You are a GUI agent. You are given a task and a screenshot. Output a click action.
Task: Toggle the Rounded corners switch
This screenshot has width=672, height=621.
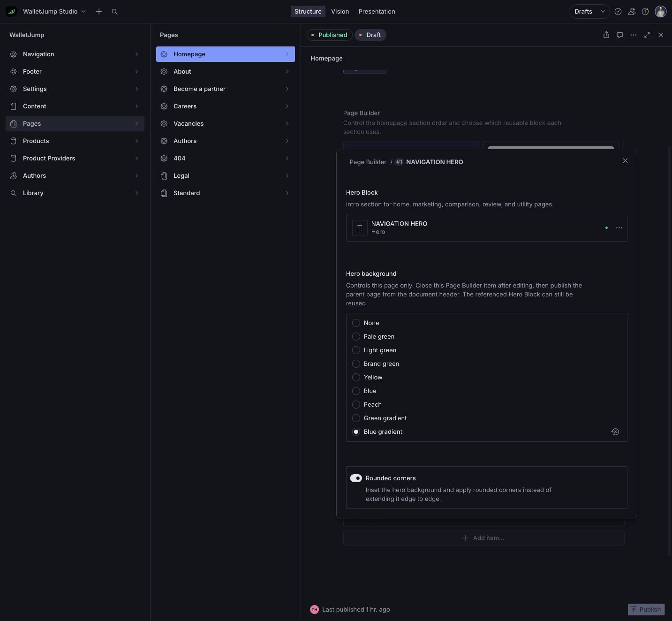[356, 478]
